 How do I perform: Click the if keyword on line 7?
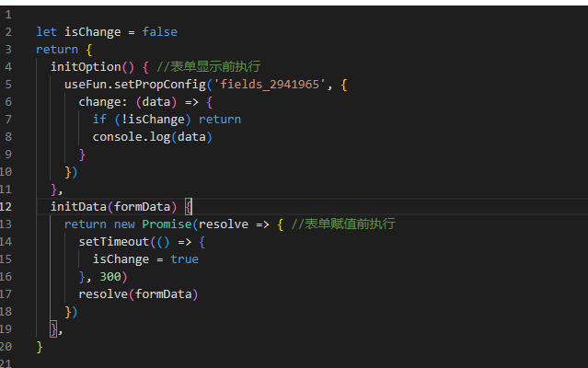[98, 120]
